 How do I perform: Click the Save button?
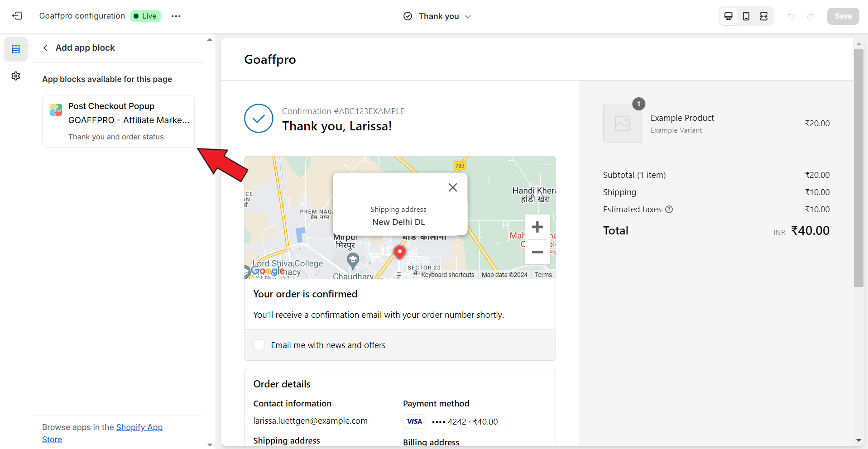[x=843, y=16]
